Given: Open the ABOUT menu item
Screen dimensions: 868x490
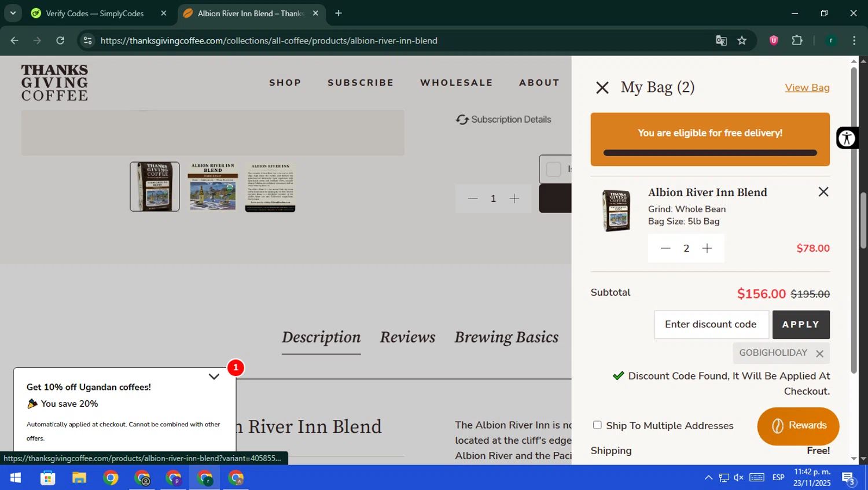Looking at the screenshot, I should coord(539,83).
